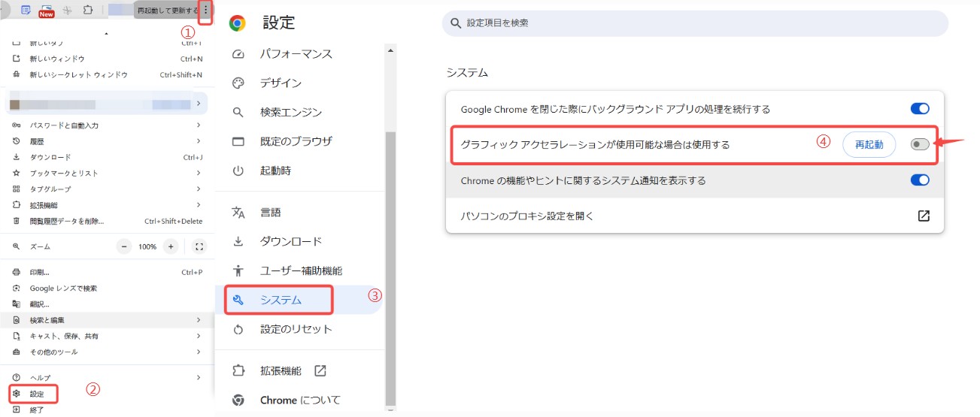Click the pinwheel extension icon in toolbar
980x417 pixels.
pos(68,11)
